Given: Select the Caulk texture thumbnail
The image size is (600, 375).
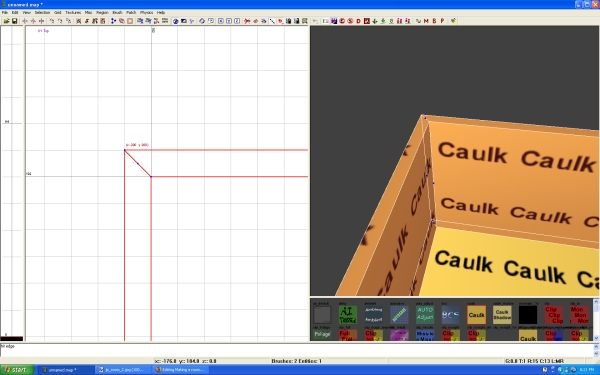Looking at the screenshot, I should pos(476,315).
